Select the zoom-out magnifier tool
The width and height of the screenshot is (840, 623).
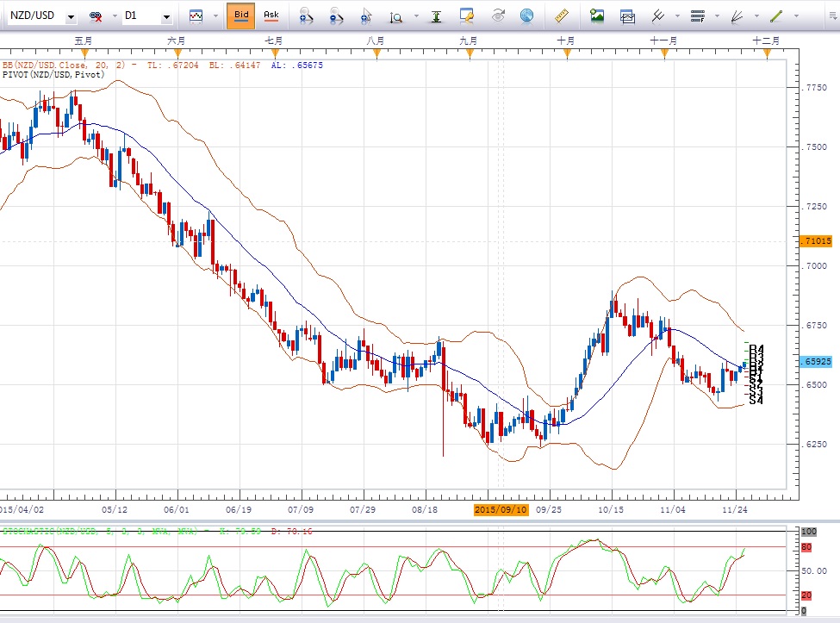pyautogui.click(x=336, y=15)
